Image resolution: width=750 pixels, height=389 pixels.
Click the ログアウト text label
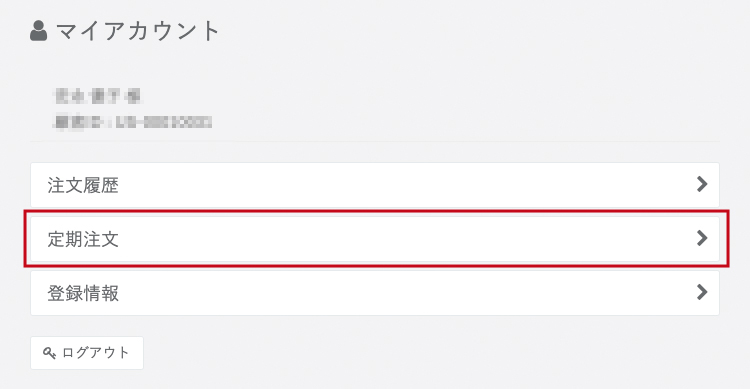point(96,353)
